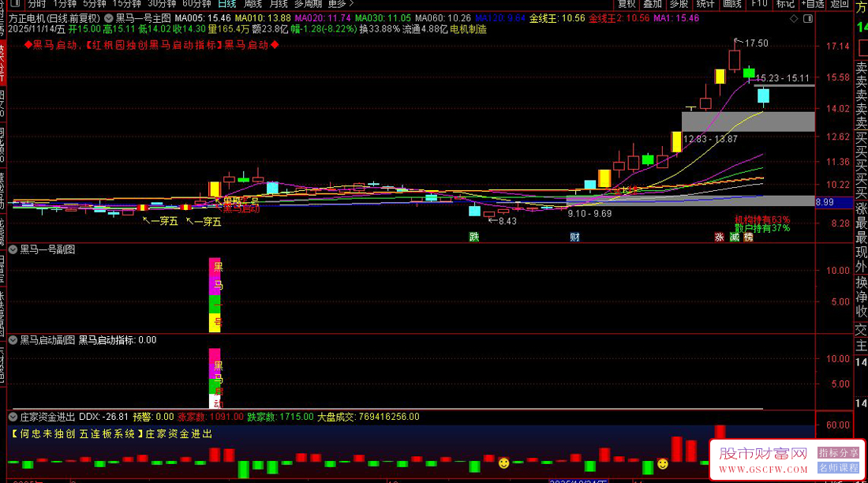Click the second yellow smiley near green bar
This screenshot has width=868, height=483.
(x=663, y=463)
